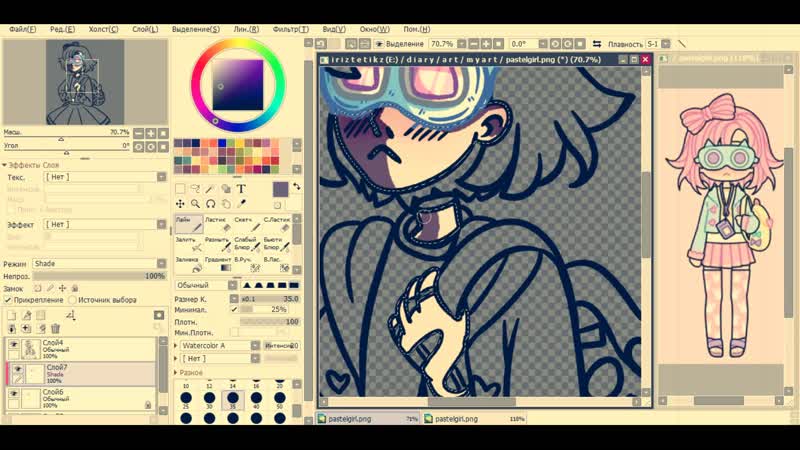Select the Magic Wand tool
Image resolution: width=800 pixels, height=450 pixels.
pyautogui.click(x=210, y=189)
